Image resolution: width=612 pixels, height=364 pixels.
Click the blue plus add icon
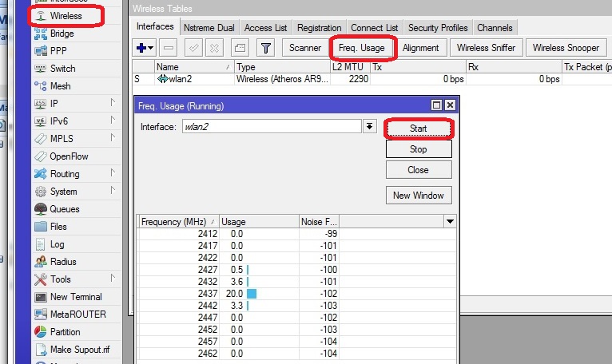pyautogui.click(x=141, y=48)
